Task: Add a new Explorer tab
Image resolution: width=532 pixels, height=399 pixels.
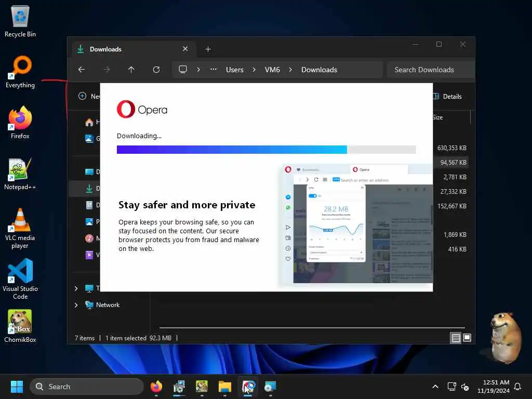Action: pyautogui.click(x=208, y=49)
